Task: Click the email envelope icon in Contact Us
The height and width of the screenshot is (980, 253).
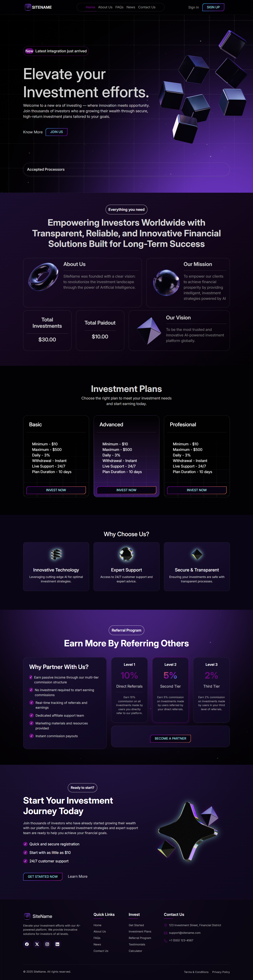Action: (166, 933)
